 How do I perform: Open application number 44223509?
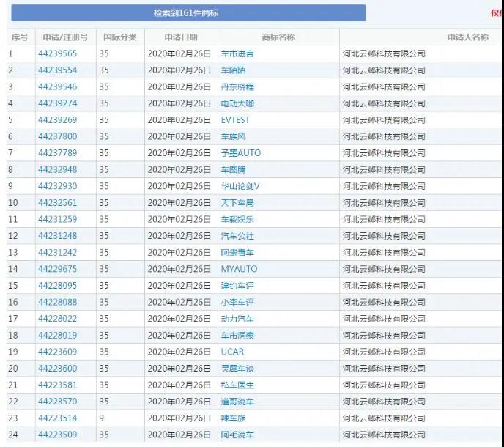pyautogui.click(x=58, y=435)
